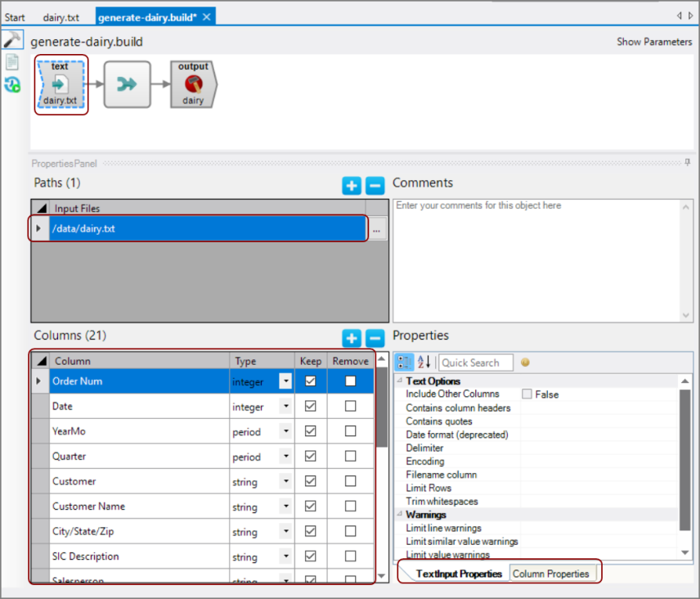Browse for file with the ellipsis button
Viewport: 700px width, 599px height.
[x=376, y=230]
